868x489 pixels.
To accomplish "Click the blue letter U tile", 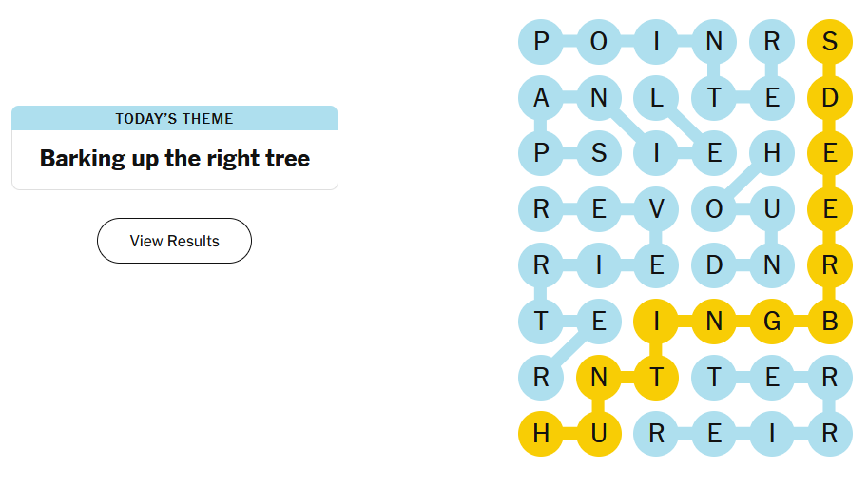I will click(x=772, y=209).
